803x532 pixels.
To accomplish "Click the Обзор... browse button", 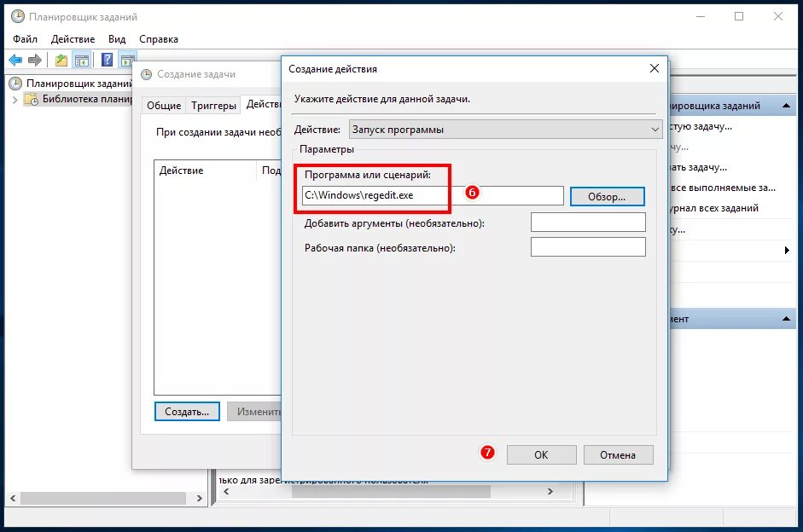I will [607, 196].
